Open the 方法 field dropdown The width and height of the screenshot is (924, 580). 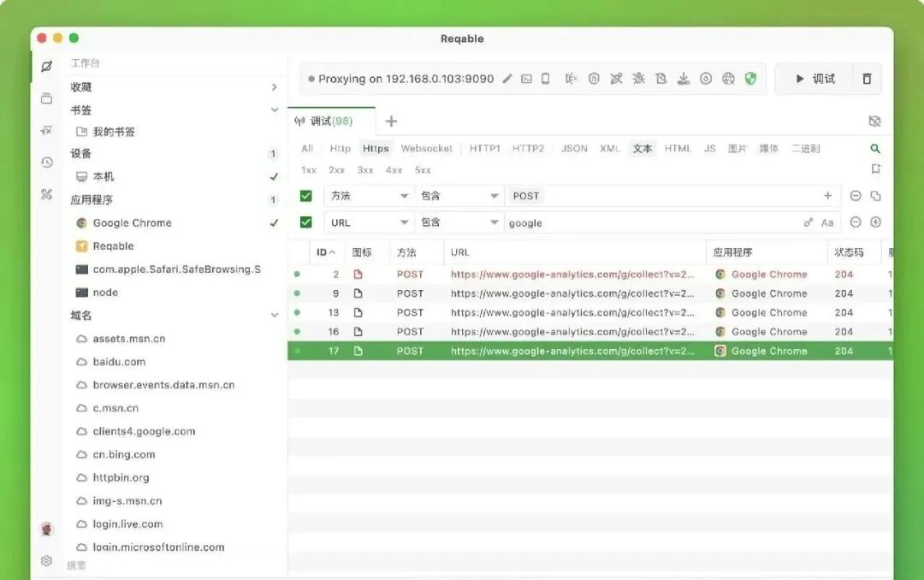click(369, 196)
